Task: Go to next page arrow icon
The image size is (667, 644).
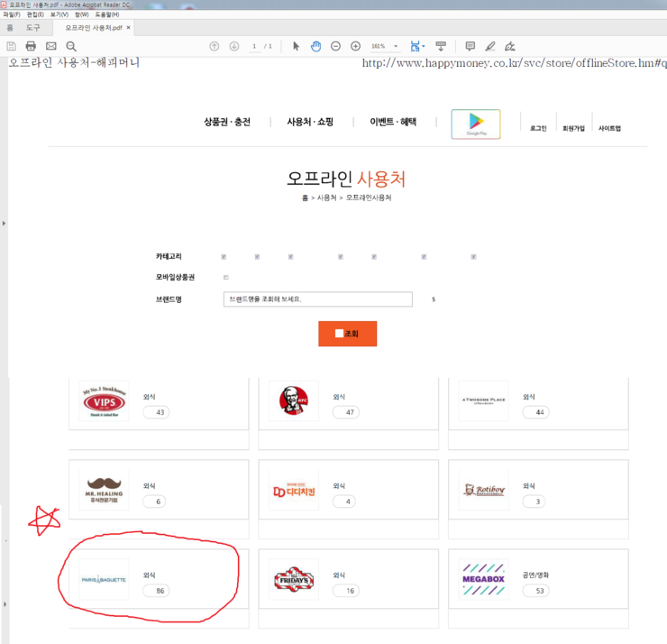Action: (x=234, y=46)
